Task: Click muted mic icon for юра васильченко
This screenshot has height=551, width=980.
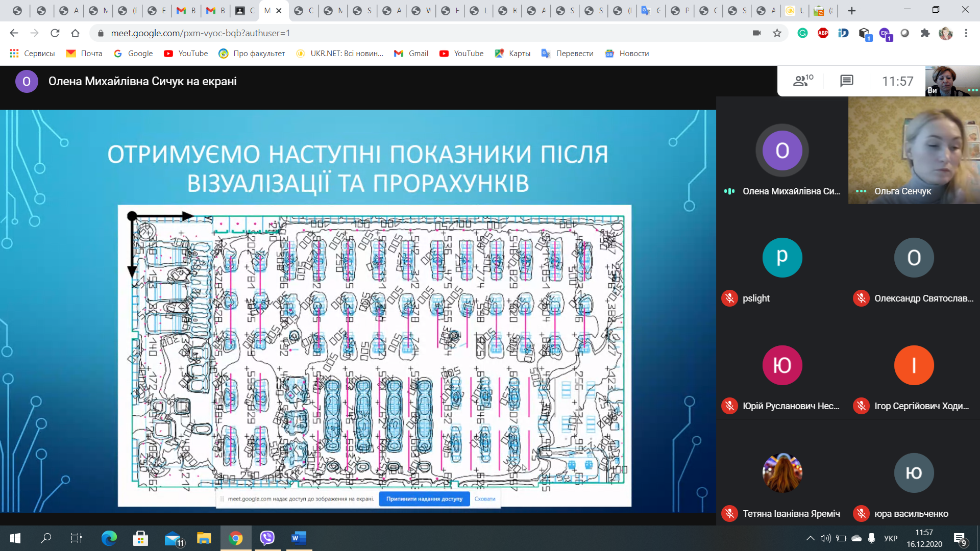Action: 861,514
